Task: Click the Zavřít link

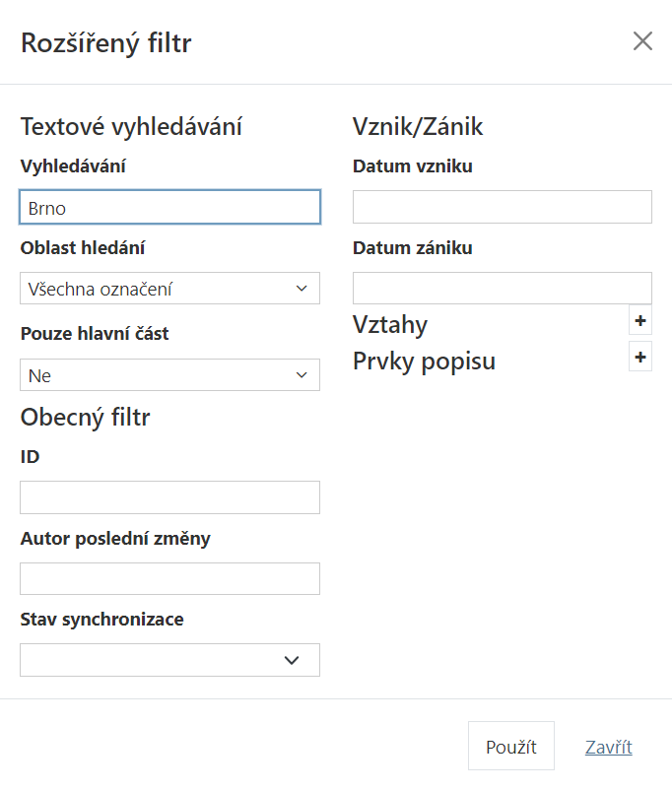Action: pyautogui.click(x=608, y=747)
